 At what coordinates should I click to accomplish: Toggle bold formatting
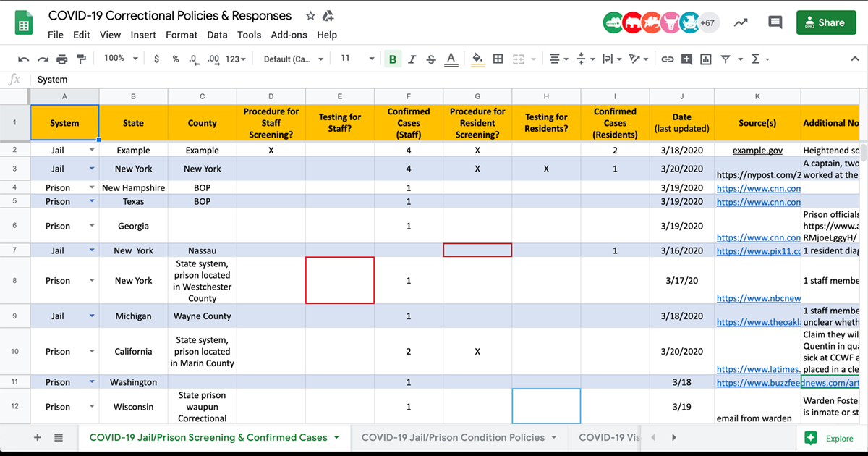click(392, 59)
